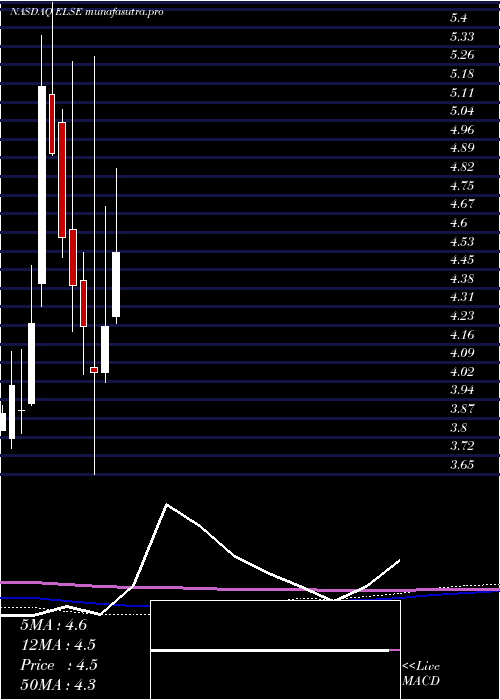500x700 pixels.
Task: Click the MACD label
Action: tap(421, 681)
